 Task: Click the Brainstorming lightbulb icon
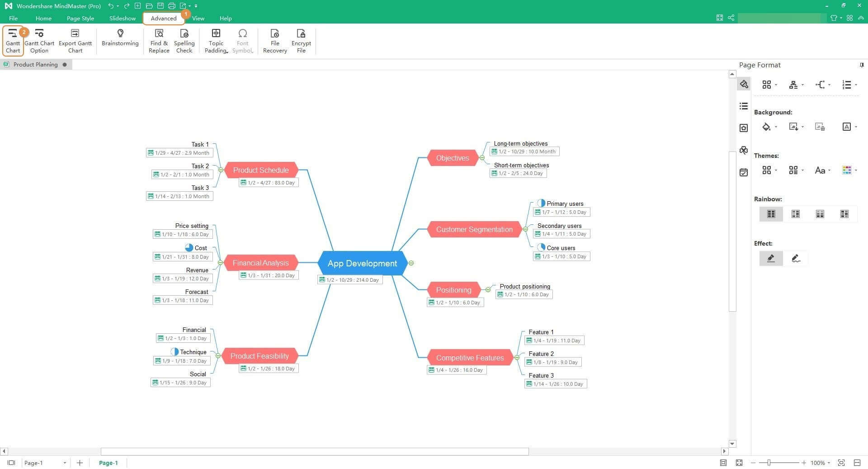120,33
